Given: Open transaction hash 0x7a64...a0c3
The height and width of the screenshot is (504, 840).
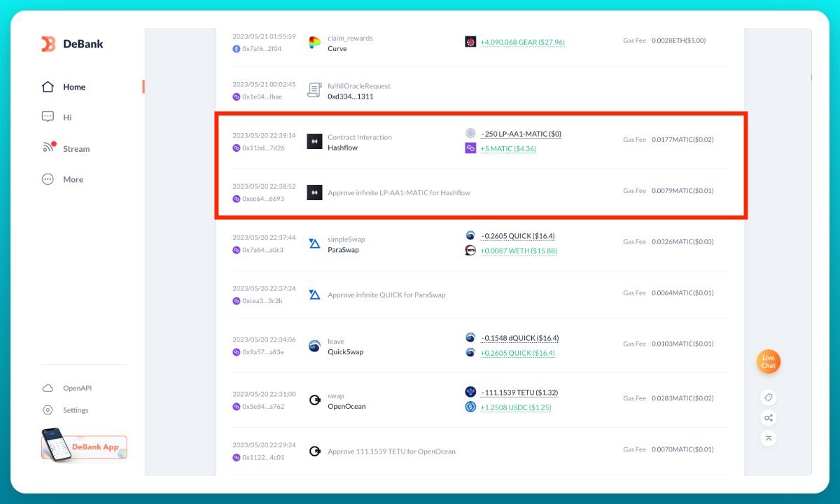Looking at the screenshot, I should point(262,250).
